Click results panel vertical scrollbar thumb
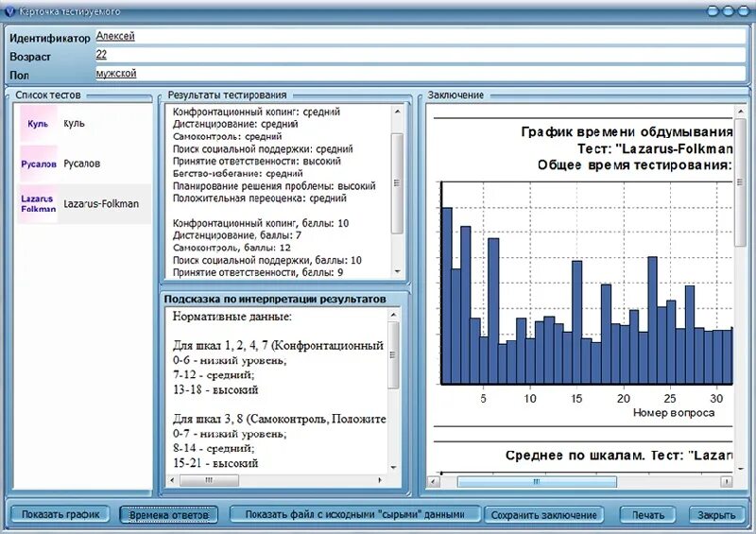756x534 pixels. [397, 183]
